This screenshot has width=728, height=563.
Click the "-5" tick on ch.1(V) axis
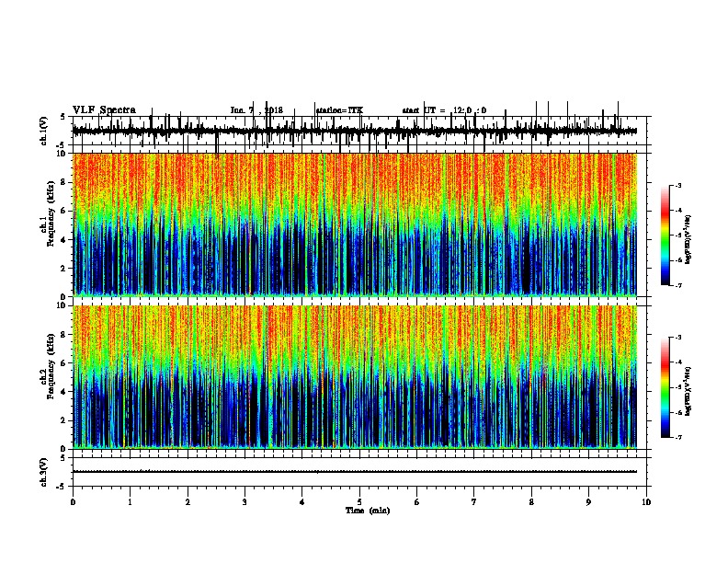click(62, 145)
